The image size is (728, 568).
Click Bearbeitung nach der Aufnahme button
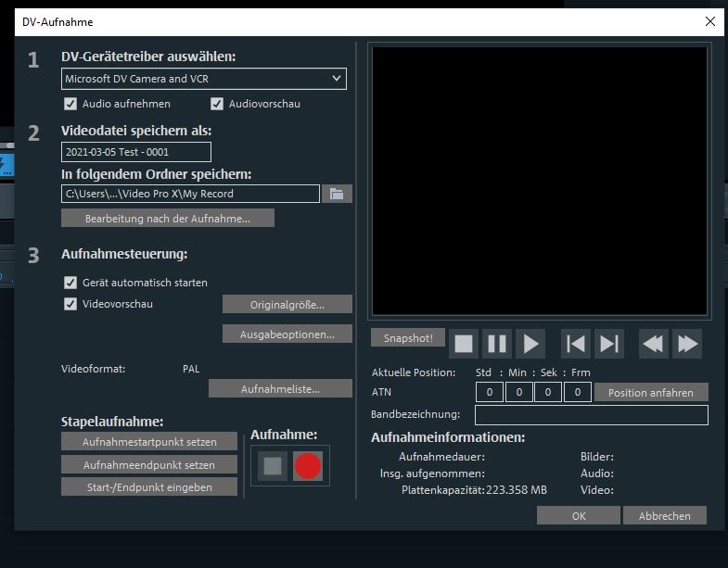point(168,218)
